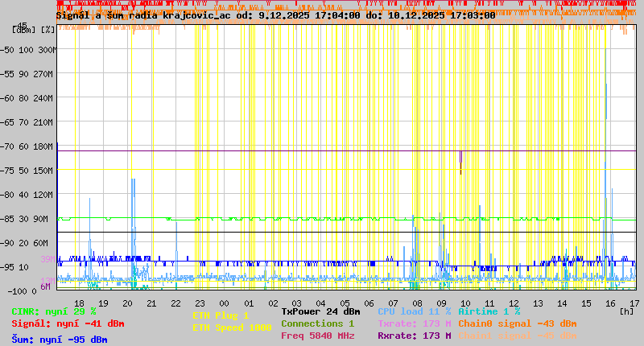644x346 pixels.
Task: Click the graph title text
Action: point(275,15)
